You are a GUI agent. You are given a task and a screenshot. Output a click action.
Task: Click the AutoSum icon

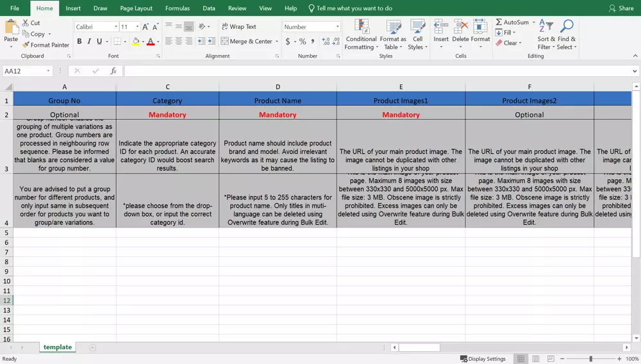pos(499,22)
